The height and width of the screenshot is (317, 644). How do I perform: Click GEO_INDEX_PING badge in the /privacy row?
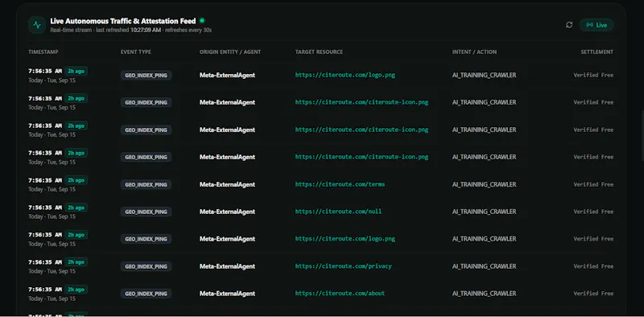(x=147, y=266)
